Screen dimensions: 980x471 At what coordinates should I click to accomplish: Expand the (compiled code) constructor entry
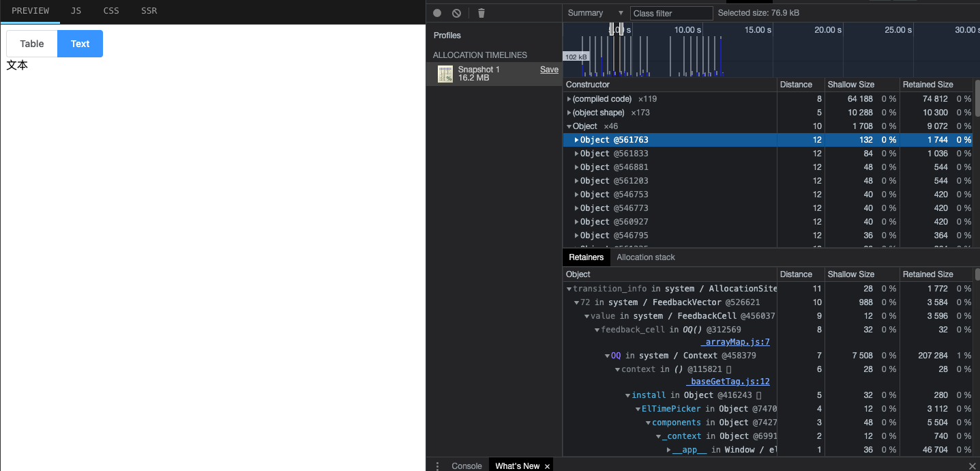[x=569, y=98]
